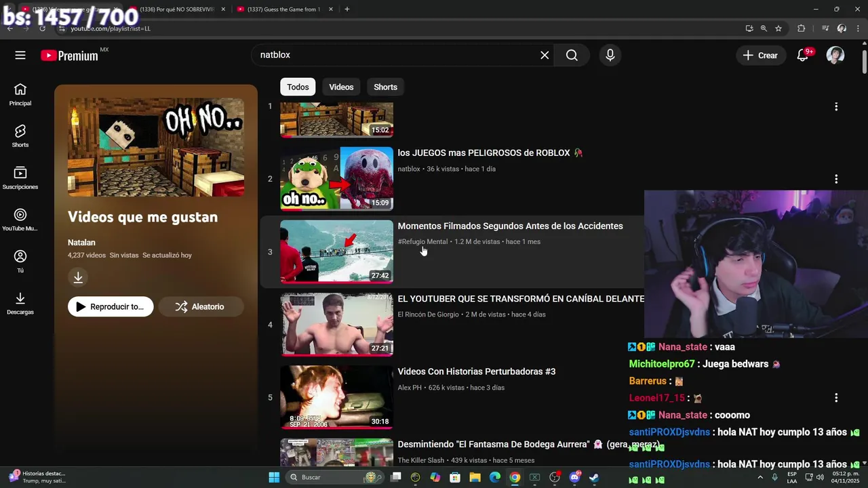This screenshot has width=868, height=488.
Task: Open the Natalan playlist owner link
Action: pos(81,243)
